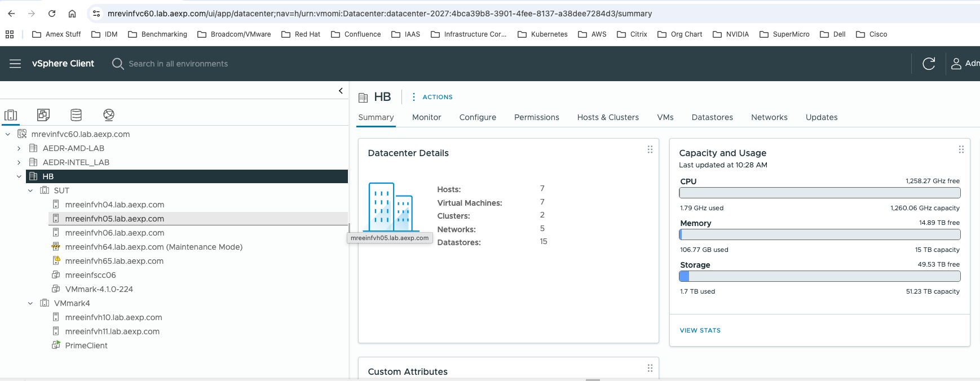980x381 pixels.
Task: Open the Chrome apps grid icon
Action: tap(10, 34)
